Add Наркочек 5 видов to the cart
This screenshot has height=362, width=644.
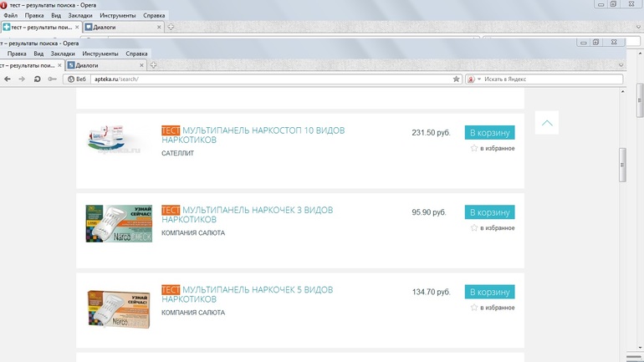click(489, 292)
